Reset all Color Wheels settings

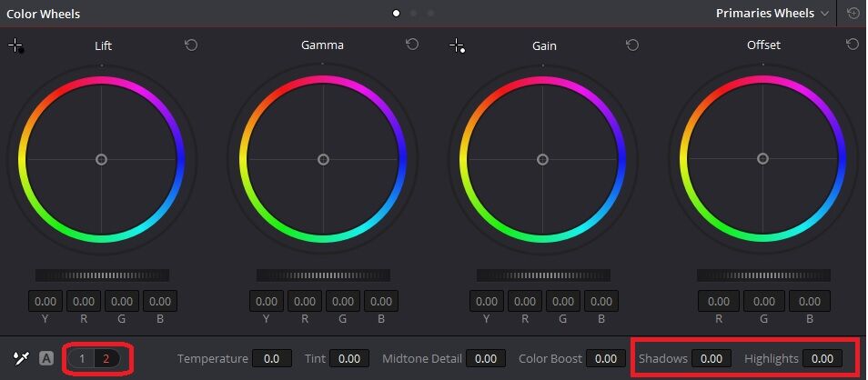coord(853,14)
